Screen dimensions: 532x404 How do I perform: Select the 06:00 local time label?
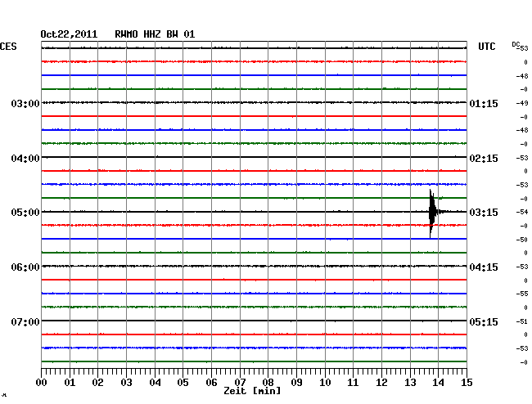click(25, 267)
